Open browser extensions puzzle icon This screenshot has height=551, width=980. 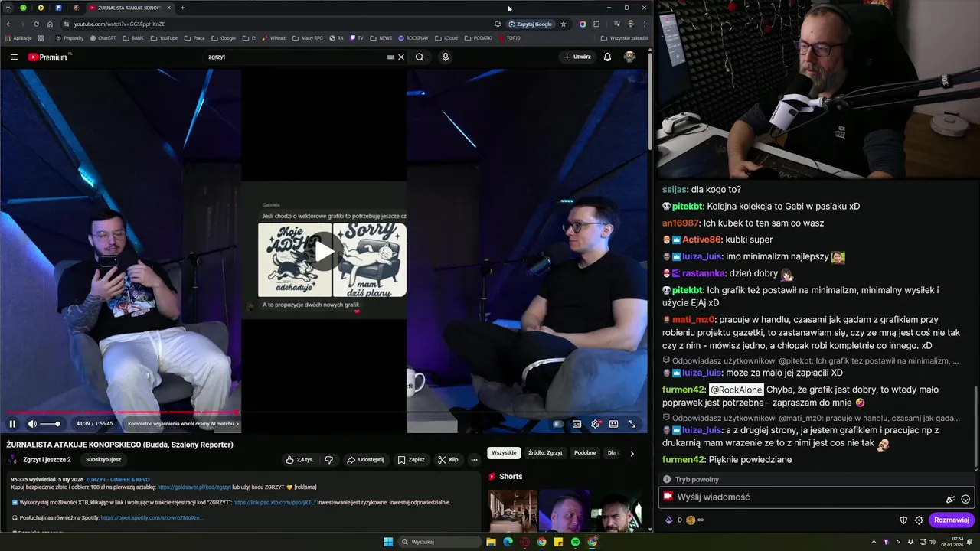(596, 24)
